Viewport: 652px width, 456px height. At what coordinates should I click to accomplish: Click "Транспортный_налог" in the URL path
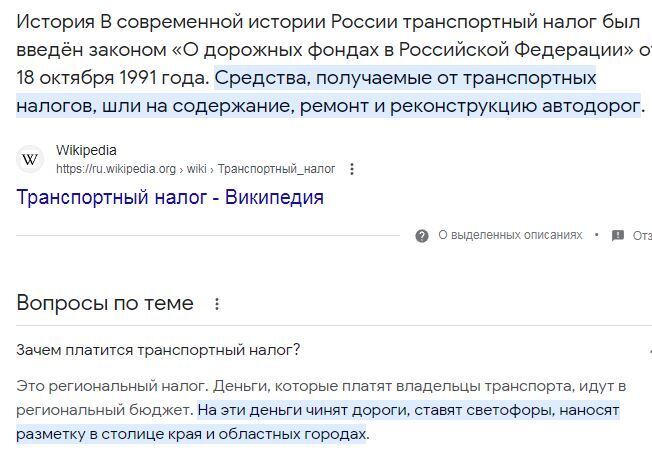[276, 169]
